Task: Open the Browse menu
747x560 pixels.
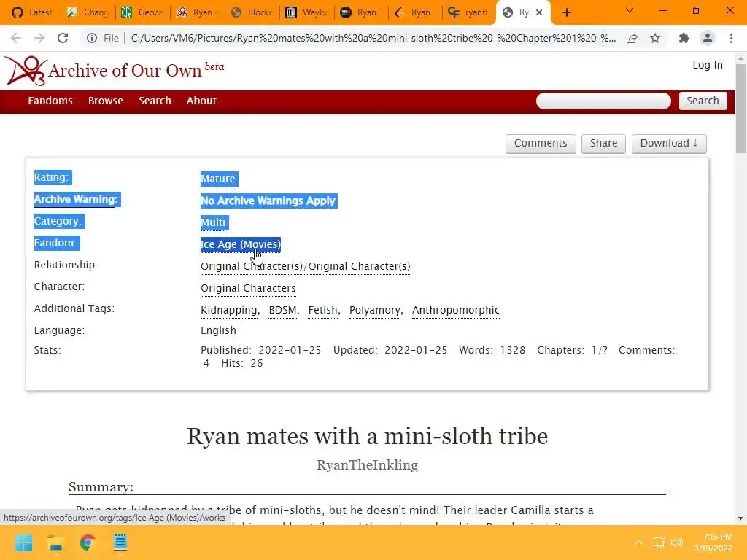Action: tap(106, 101)
